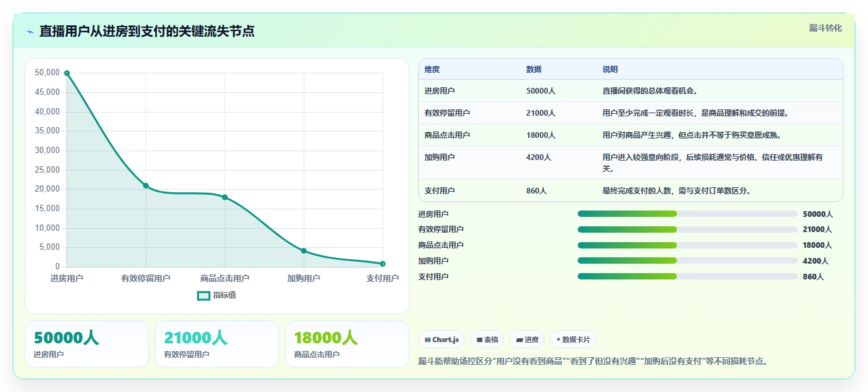
Task: Click the description 最终完成支付的人数
Action: 676,191
